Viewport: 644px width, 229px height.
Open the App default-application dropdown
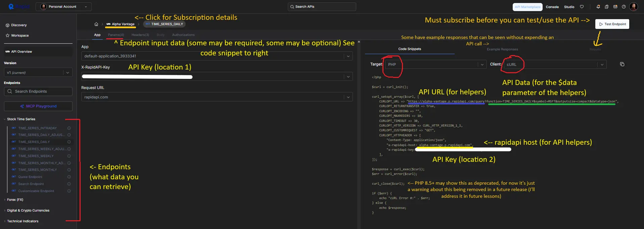pyautogui.click(x=217, y=56)
